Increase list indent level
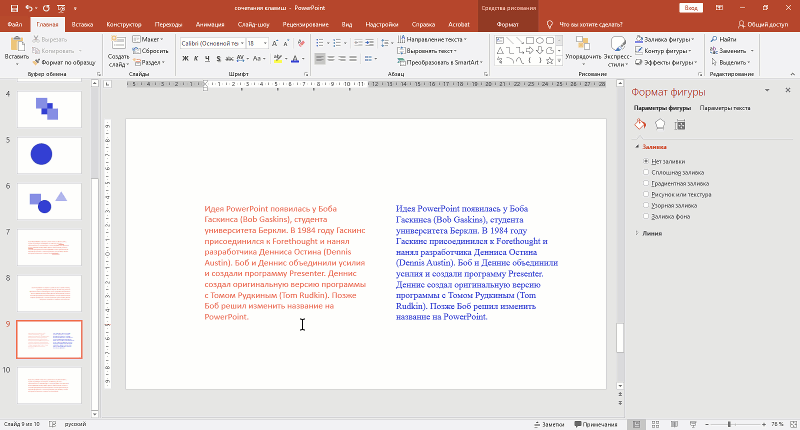 tap(369, 43)
